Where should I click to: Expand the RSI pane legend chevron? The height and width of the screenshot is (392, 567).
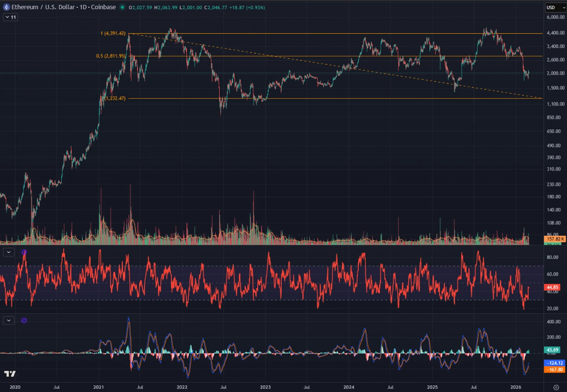[x=9, y=252]
